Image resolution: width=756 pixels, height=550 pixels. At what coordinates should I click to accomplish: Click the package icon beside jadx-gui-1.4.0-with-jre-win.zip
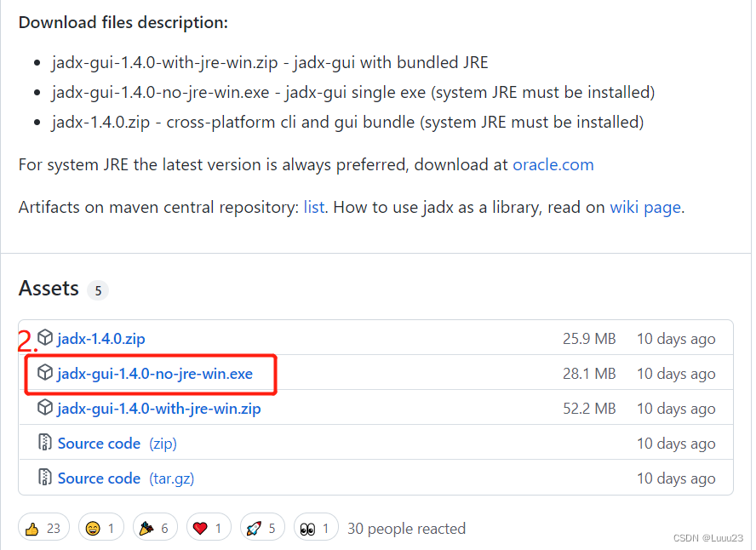point(44,408)
